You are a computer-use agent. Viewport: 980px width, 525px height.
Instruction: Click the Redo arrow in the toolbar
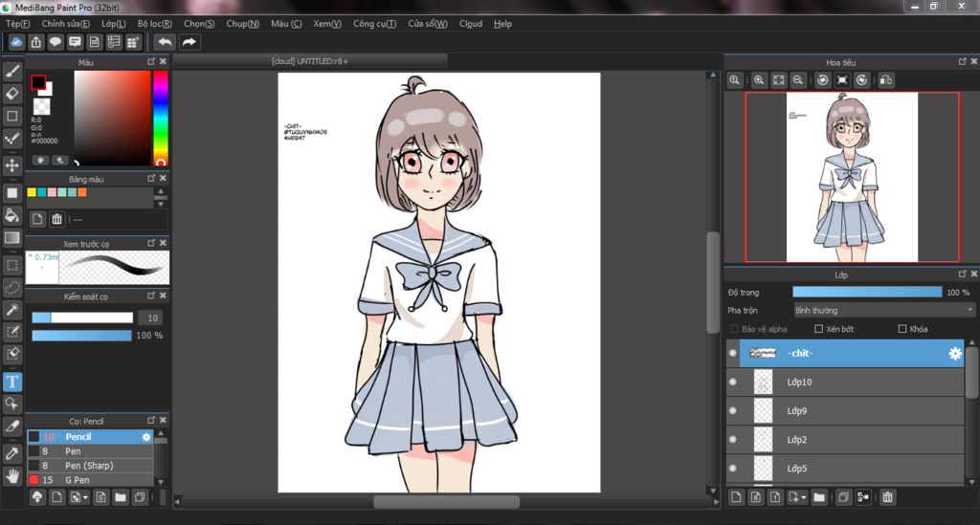(x=189, y=42)
